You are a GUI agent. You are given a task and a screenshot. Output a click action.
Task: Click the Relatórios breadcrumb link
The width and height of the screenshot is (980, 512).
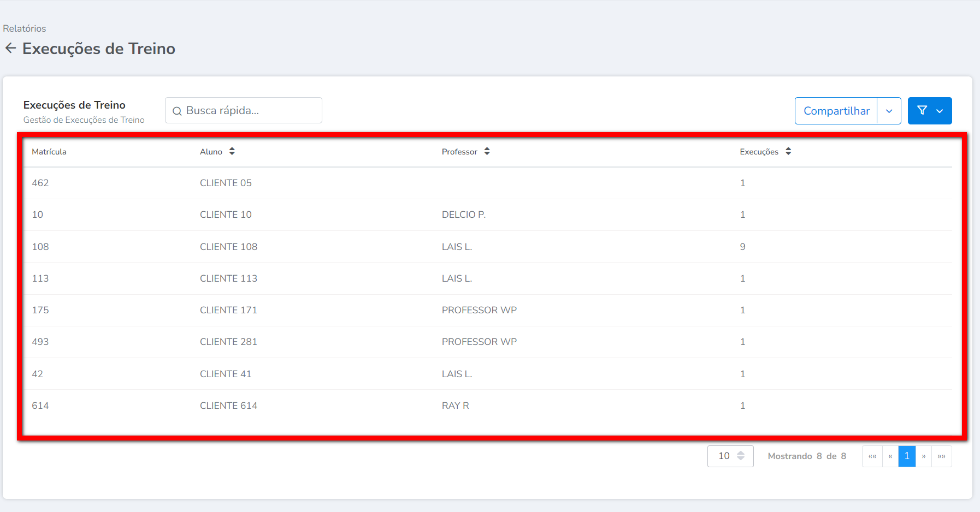click(x=25, y=28)
